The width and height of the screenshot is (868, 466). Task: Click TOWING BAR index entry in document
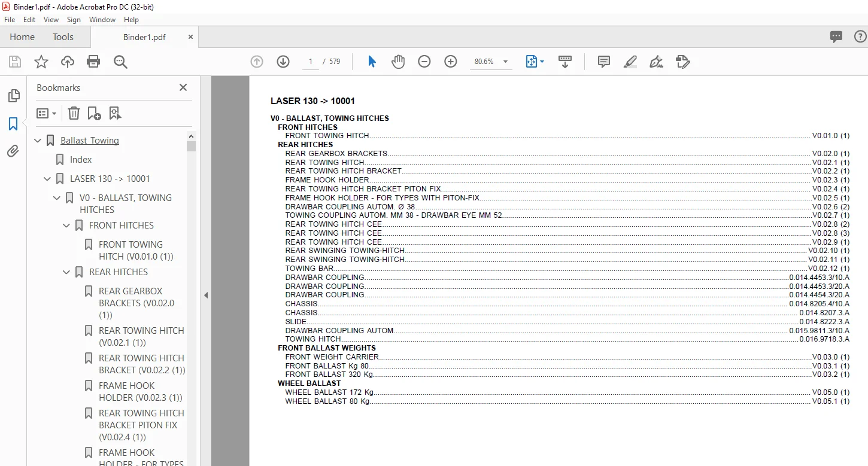567,269
